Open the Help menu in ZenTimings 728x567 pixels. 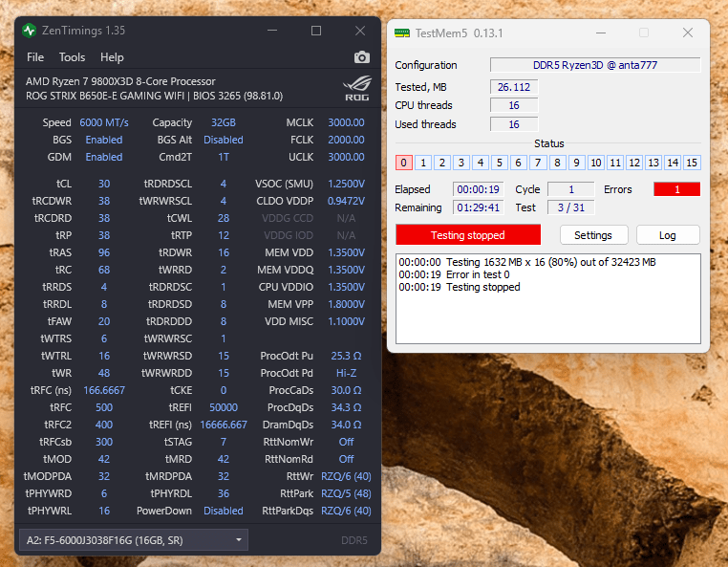tap(112, 57)
